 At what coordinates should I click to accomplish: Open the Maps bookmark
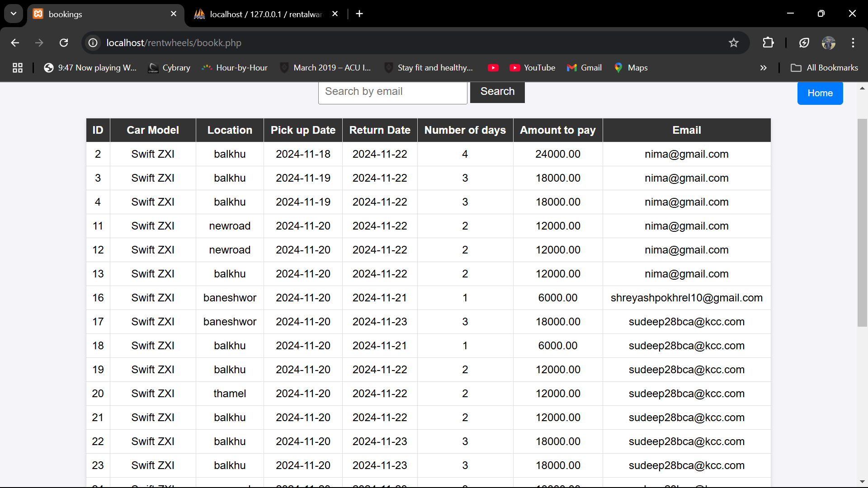631,68
